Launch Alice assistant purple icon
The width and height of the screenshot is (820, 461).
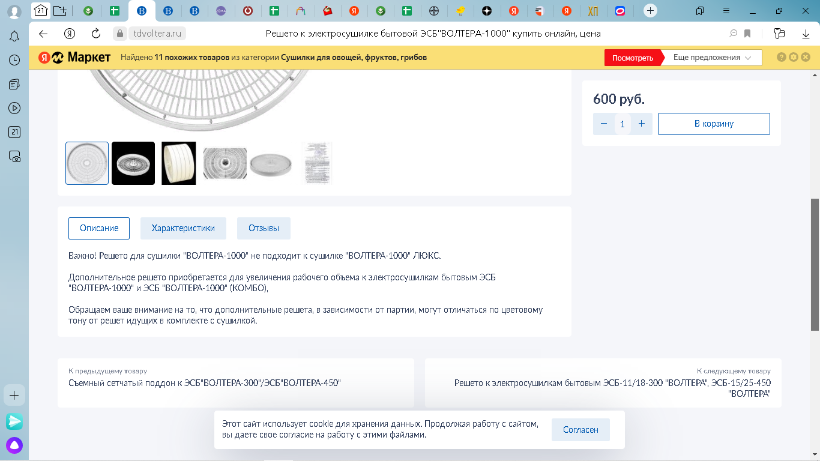tap(14, 445)
